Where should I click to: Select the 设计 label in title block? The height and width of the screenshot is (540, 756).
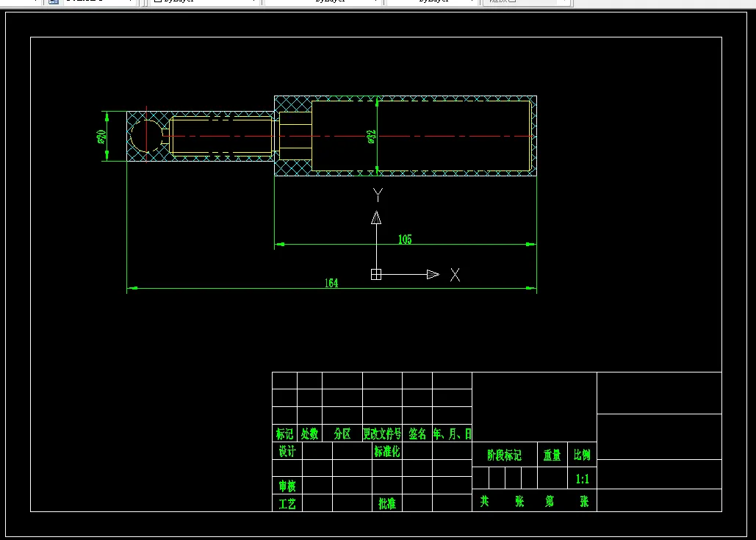(x=287, y=451)
